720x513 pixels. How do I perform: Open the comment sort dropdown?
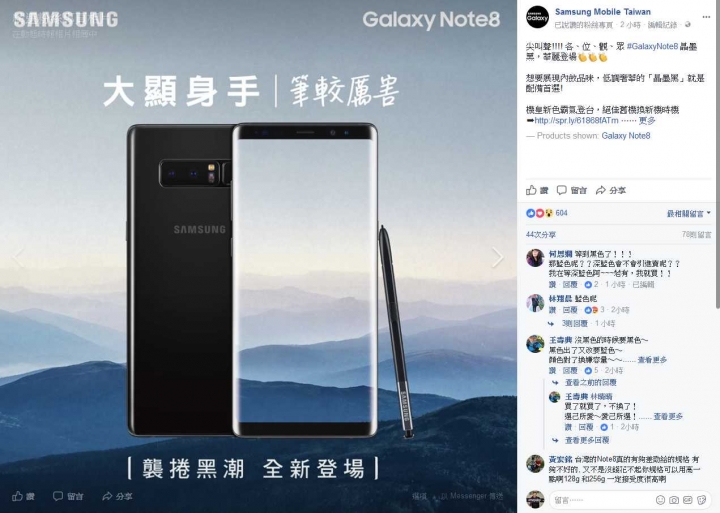point(688,214)
